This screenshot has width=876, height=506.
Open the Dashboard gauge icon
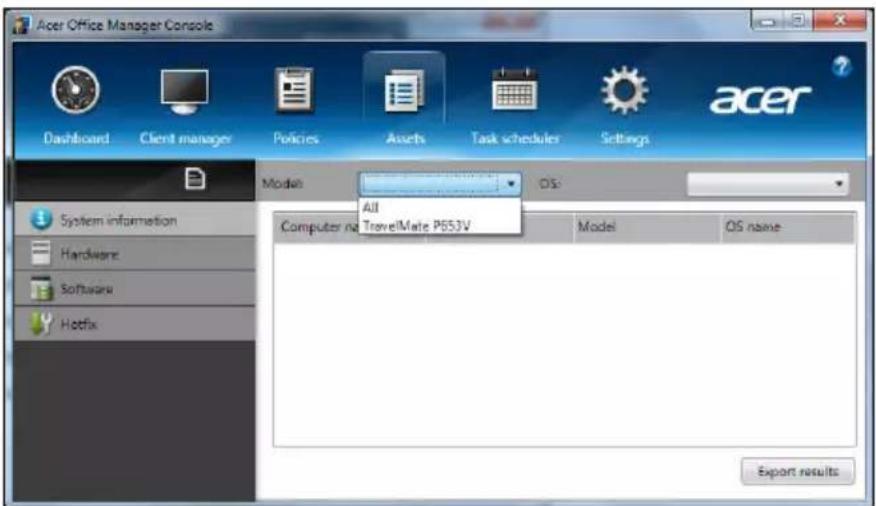(x=75, y=90)
